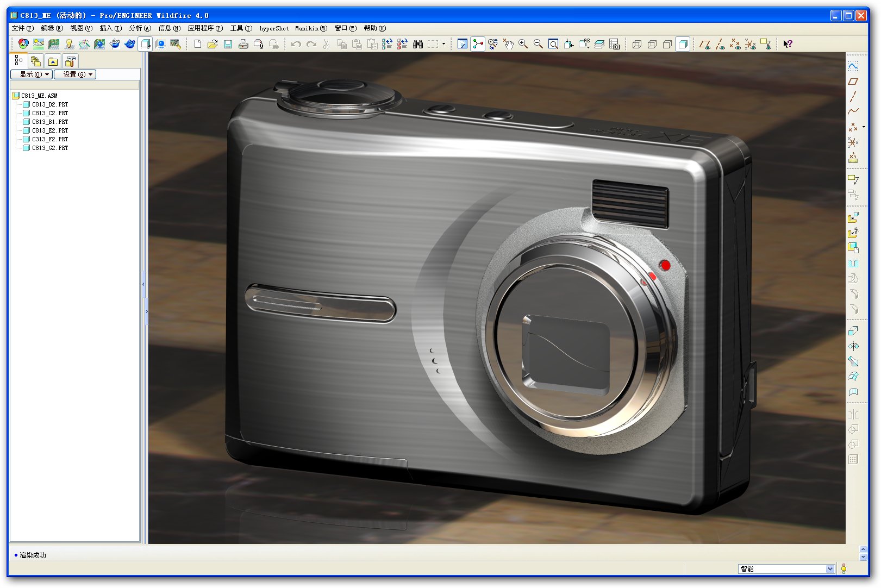Switch to shaded display mode
Viewport: 881px width, 588px height.
pos(683,44)
